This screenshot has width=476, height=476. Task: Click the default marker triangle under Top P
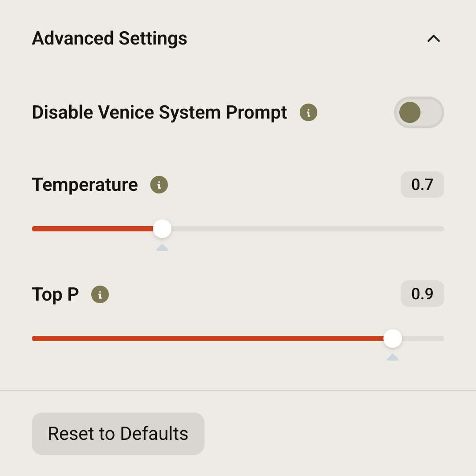[x=393, y=357]
